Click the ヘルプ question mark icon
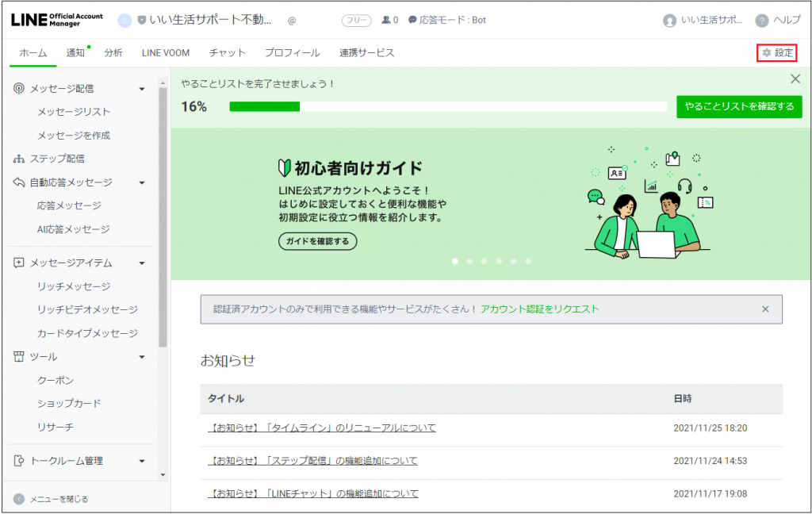This screenshot has height=514, width=812. [x=761, y=20]
